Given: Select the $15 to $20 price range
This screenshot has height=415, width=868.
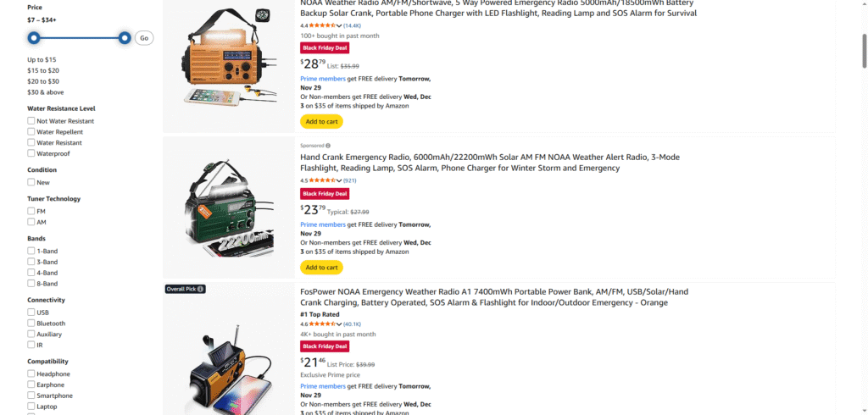Looking at the screenshot, I should point(43,70).
